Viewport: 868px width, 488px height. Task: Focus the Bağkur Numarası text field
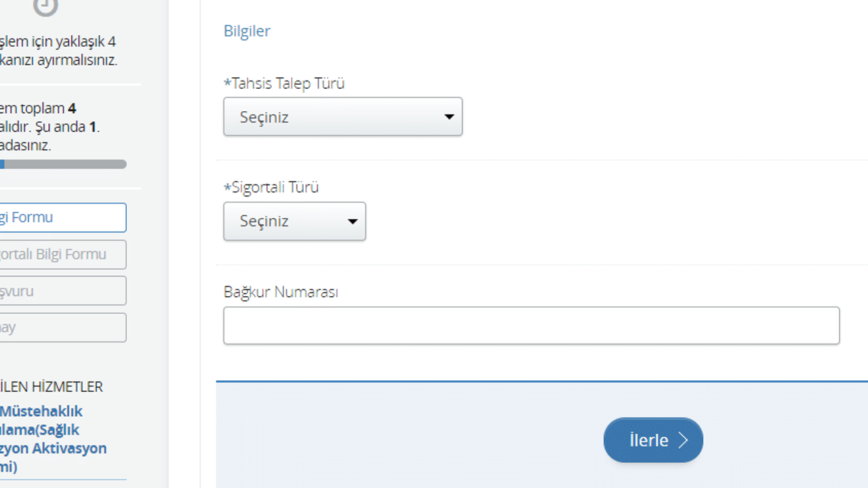click(531, 325)
